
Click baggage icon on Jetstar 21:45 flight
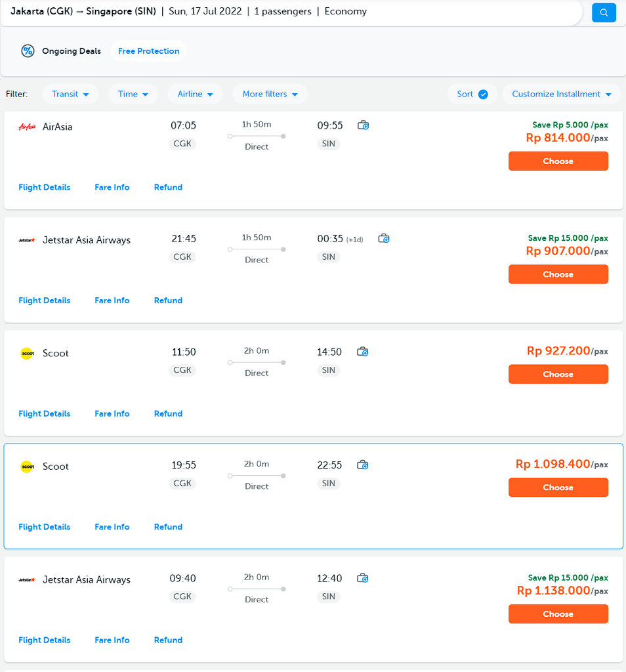pyautogui.click(x=384, y=239)
